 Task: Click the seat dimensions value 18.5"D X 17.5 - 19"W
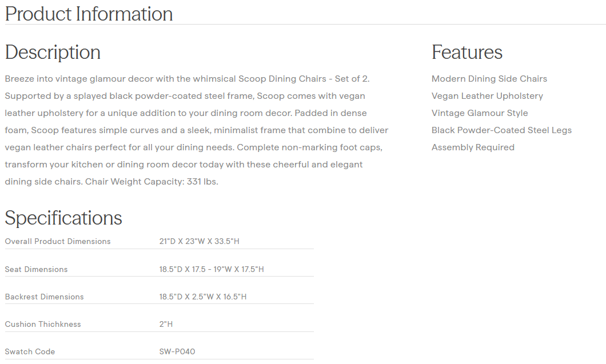(x=212, y=269)
